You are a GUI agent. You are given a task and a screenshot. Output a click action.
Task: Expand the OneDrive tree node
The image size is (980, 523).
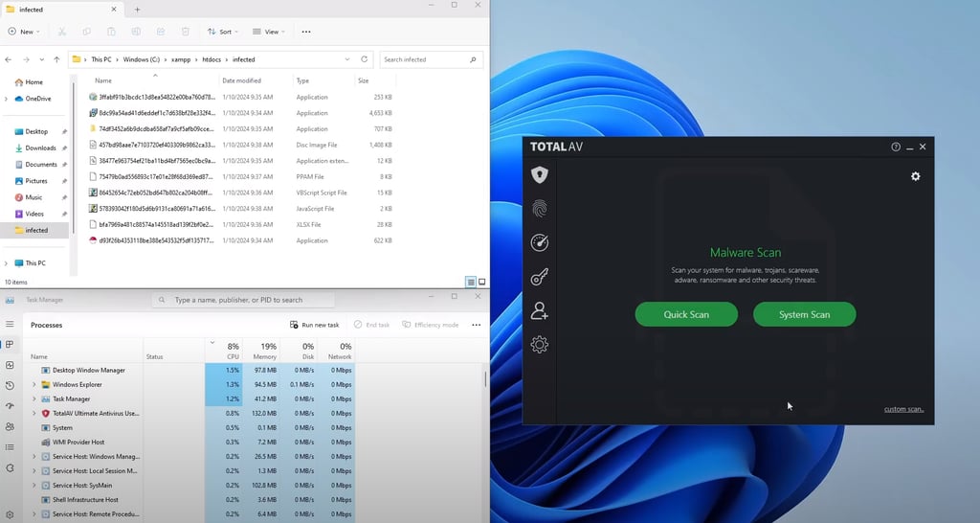click(x=7, y=99)
